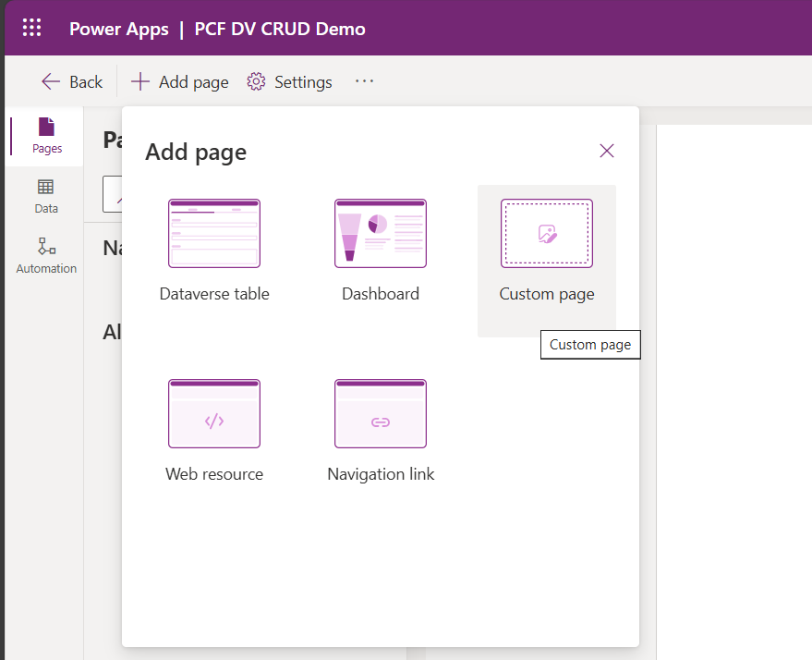
Task: Open the Automation sidebar tab
Action: coord(46,256)
